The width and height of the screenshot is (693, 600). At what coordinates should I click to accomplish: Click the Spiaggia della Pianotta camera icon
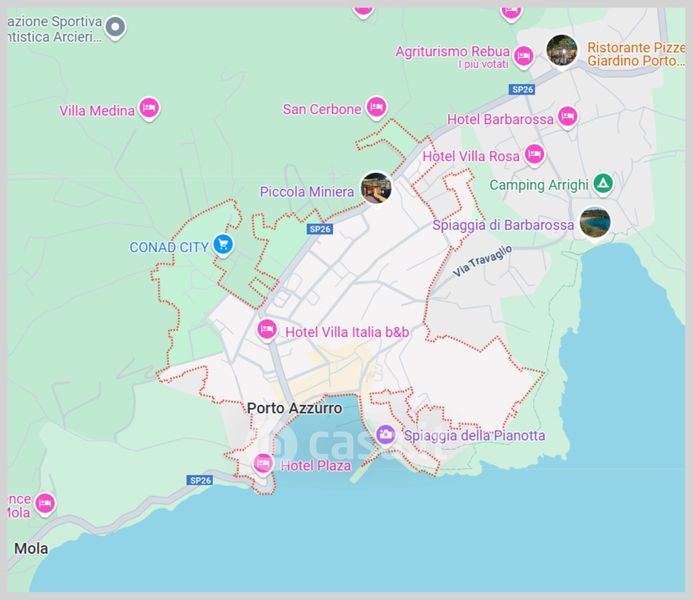(x=386, y=434)
